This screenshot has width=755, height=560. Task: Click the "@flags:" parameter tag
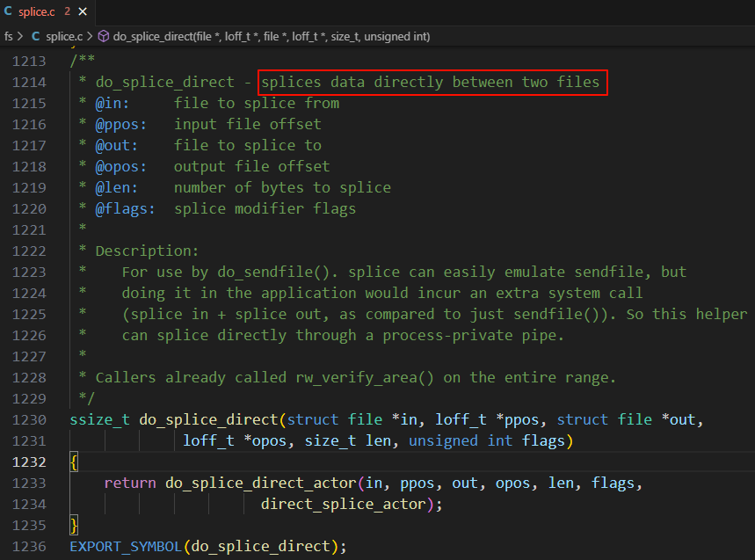125,209
